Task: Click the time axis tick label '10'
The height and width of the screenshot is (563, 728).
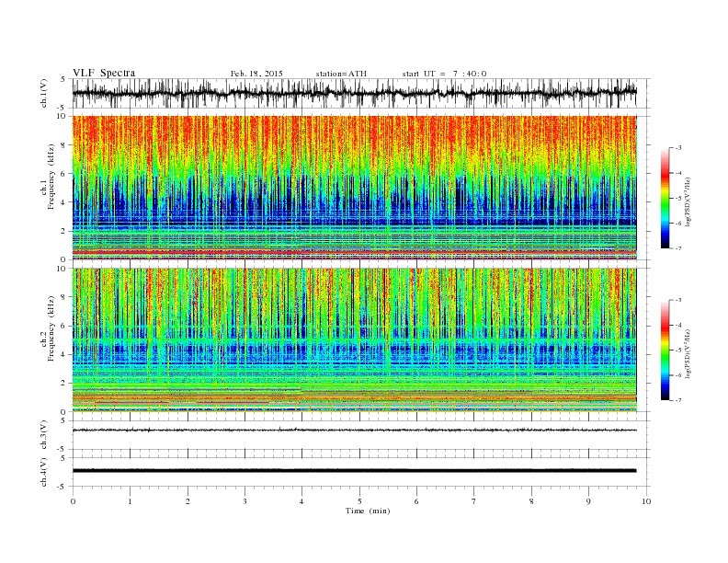Action: (646, 501)
